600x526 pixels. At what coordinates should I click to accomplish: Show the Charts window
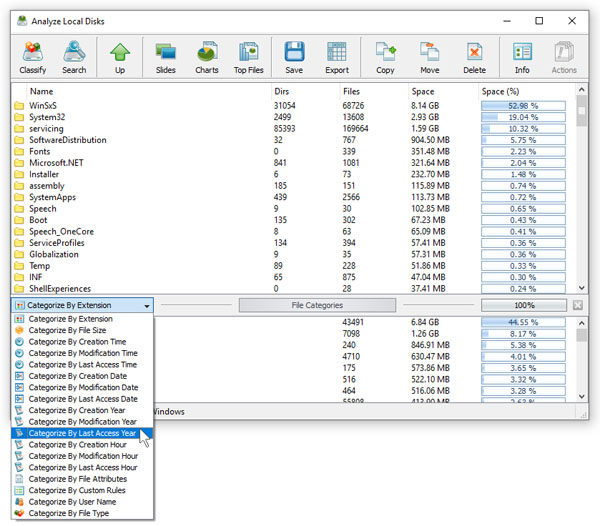click(x=207, y=57)
